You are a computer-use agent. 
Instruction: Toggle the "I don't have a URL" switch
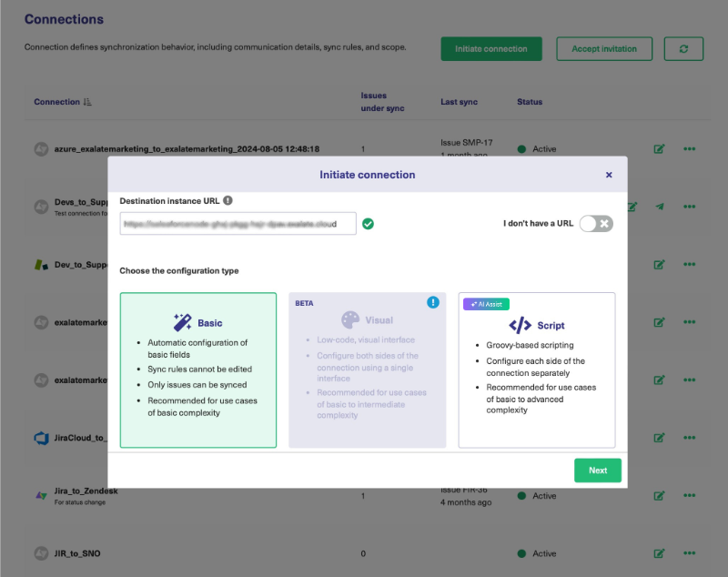tap(596, 223)
